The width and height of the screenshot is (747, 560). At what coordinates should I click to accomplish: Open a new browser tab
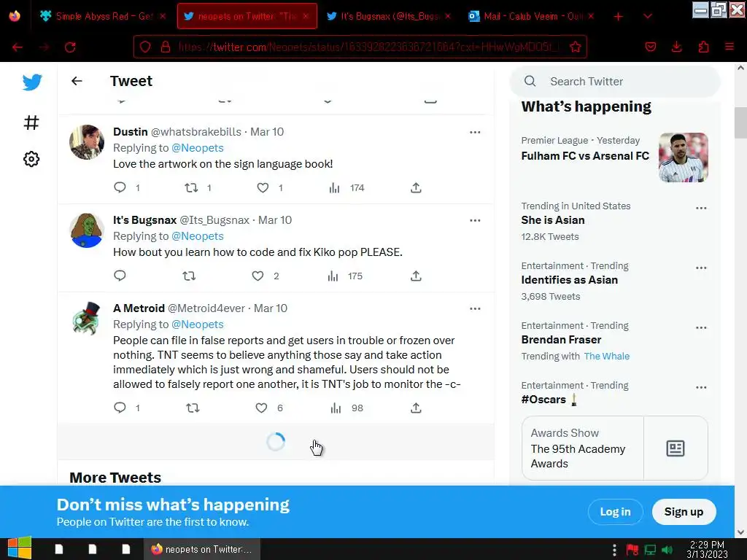(x=619, y=17)
